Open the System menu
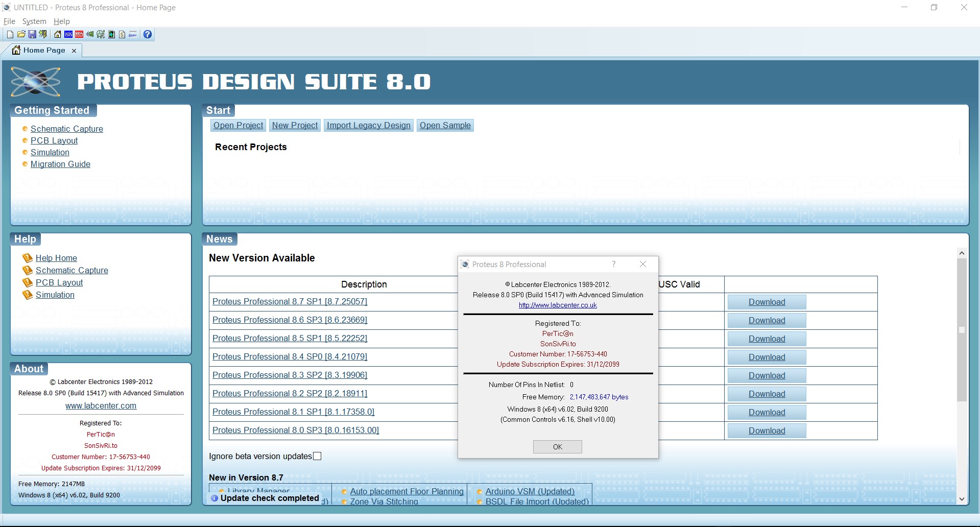980x527 pixels. (x=34, y=21)
